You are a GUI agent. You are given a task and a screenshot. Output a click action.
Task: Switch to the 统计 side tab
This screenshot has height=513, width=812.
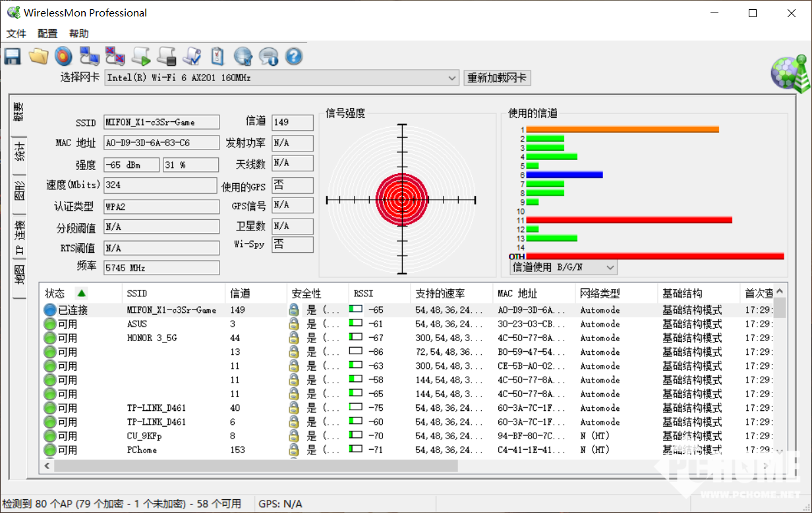pos(20,151)
